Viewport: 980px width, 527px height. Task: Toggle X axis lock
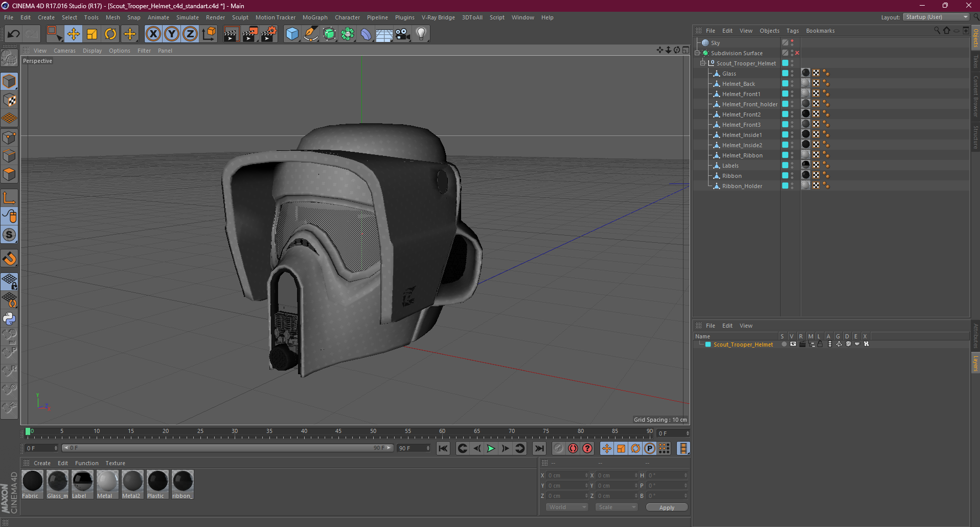click(x=153, y=34)
